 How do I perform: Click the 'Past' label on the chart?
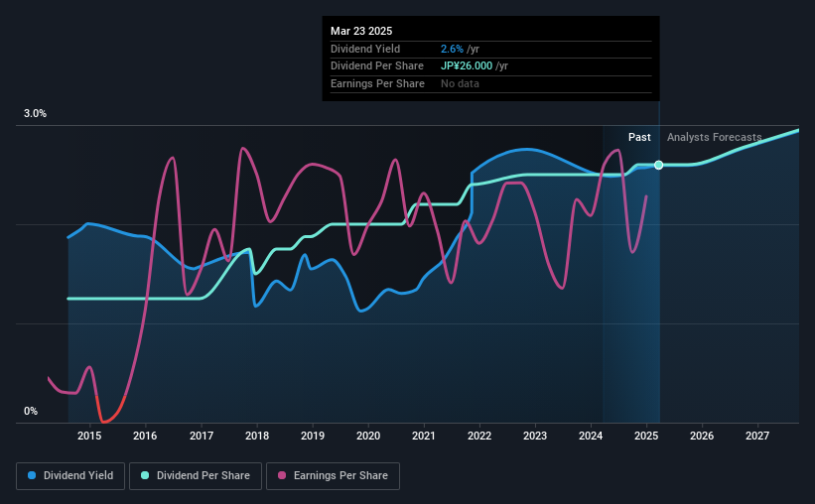click(x=639, y=137)
